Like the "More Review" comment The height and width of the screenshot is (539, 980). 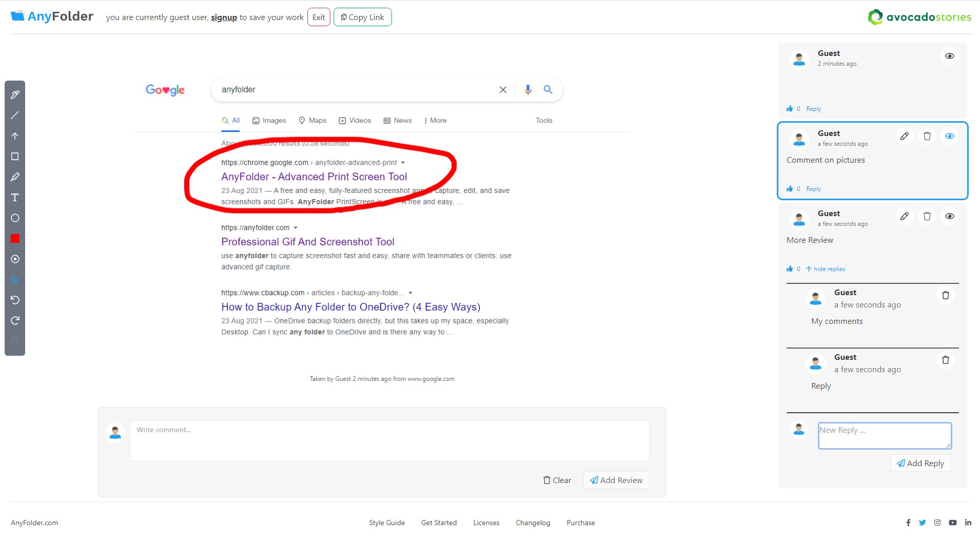point(790,268)
